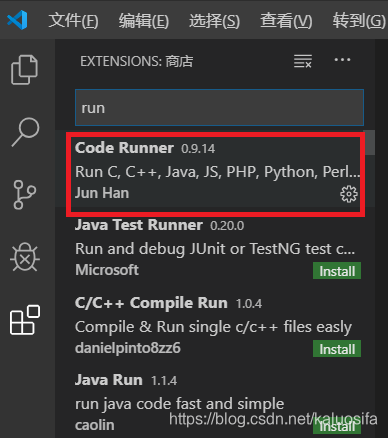Open the Extensions view in activity bar
This screenshot has height=438, width=388.
(x=25, y=320)
